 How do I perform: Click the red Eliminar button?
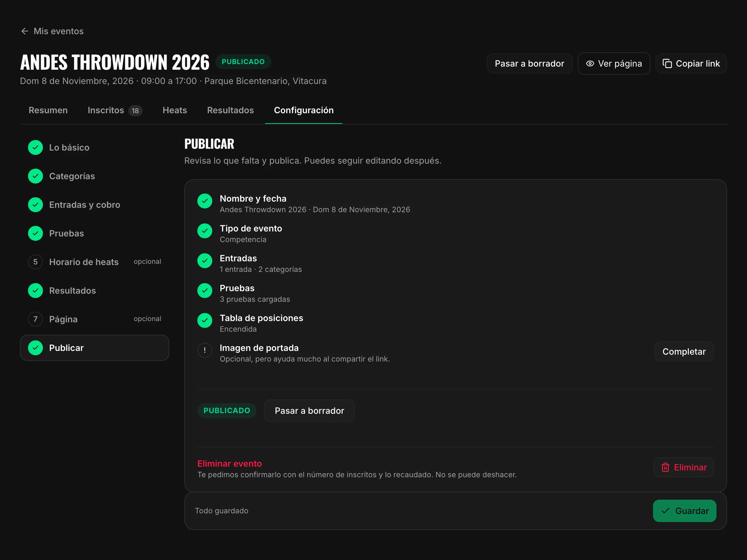[x=684, y=467]
